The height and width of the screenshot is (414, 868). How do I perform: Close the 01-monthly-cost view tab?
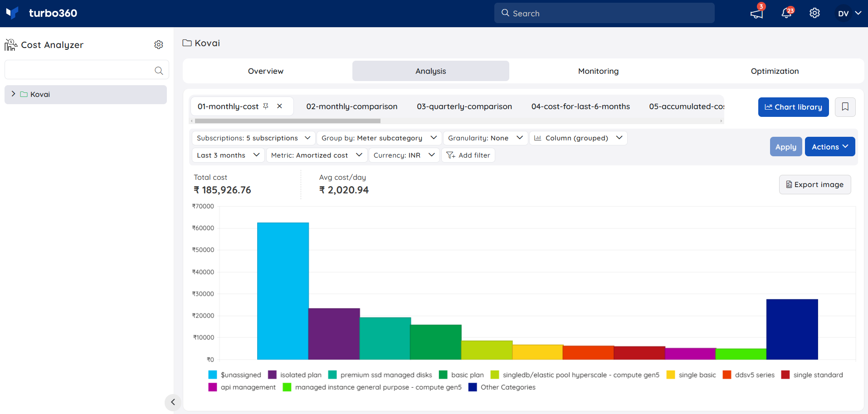coord(280,106)
